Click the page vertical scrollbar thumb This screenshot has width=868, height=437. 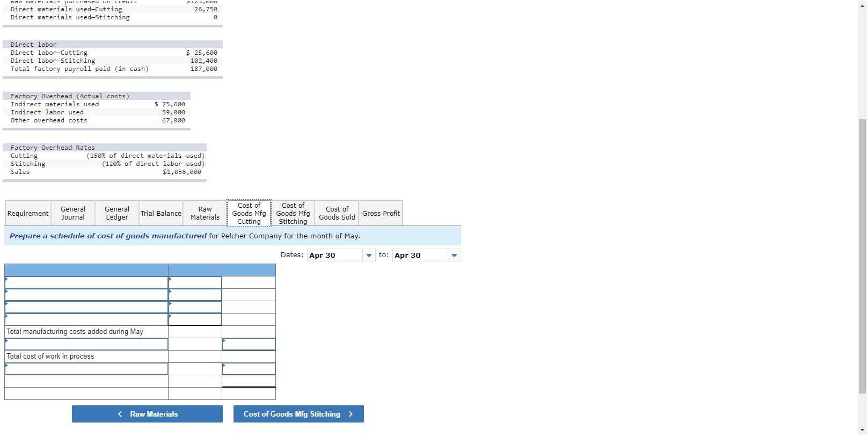(x=862, y=256)
